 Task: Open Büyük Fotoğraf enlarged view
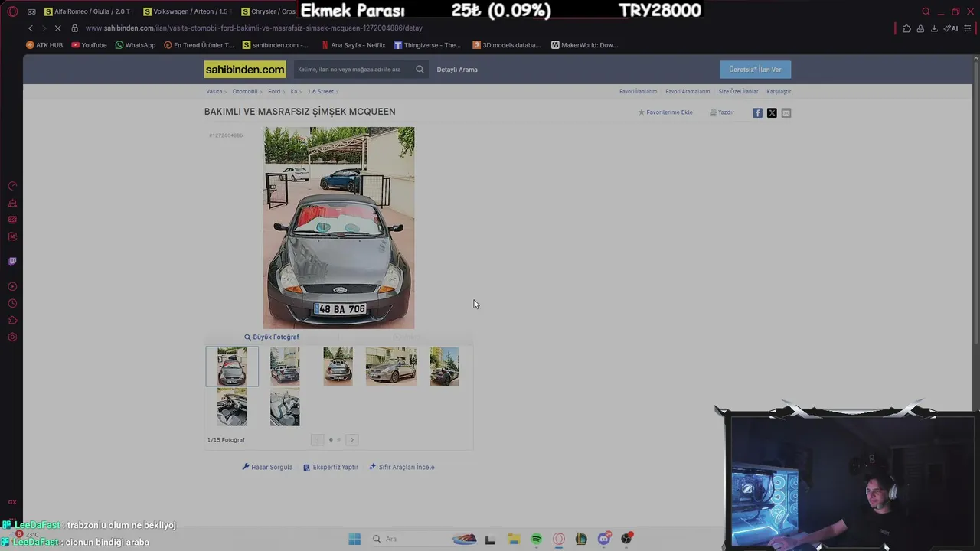pyautogui.click(x=272, y=337)
